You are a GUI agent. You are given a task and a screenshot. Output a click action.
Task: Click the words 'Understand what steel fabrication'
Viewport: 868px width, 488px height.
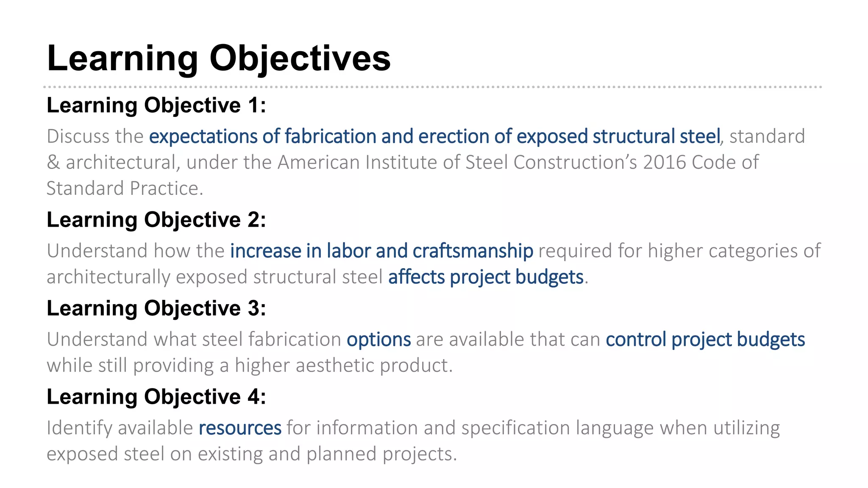(x=194, y=340)
